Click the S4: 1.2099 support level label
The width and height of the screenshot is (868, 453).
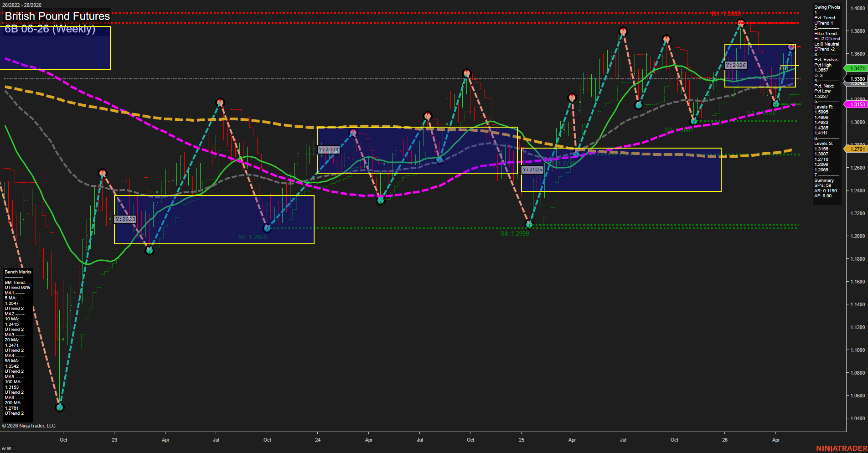click(515, 233)
